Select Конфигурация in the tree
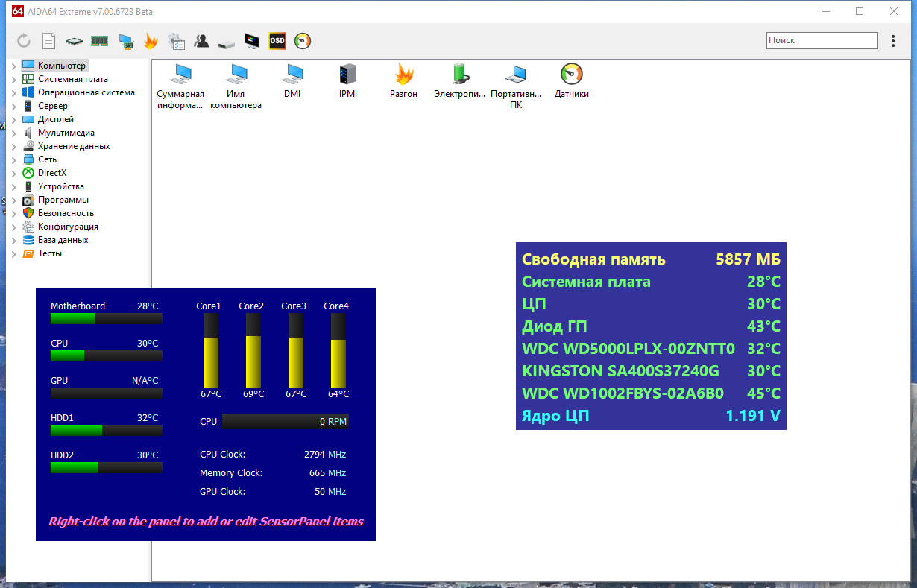Image resolution: width=917 pixels, height=588 pixels. 68,227
